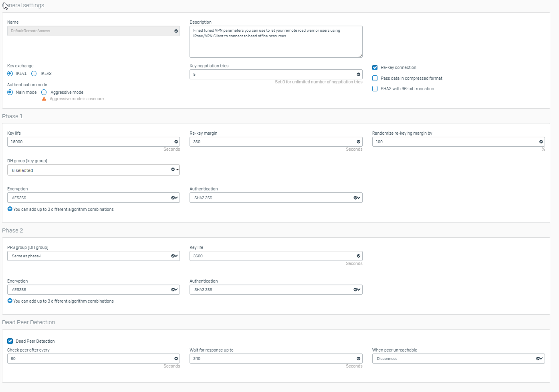
Task: Select Aggressive mode authentication
Action: [x=44, y=93]
